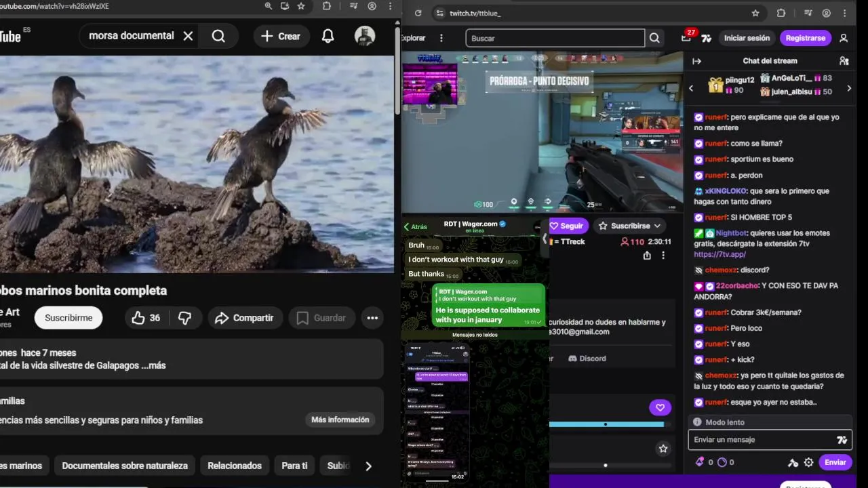Show next gift leaderboard entry
This screenshot has width=868, height=488.
849,88
